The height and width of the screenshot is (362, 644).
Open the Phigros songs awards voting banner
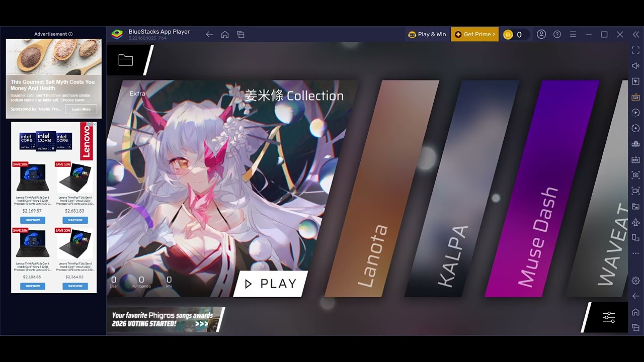tap(165, 319)
